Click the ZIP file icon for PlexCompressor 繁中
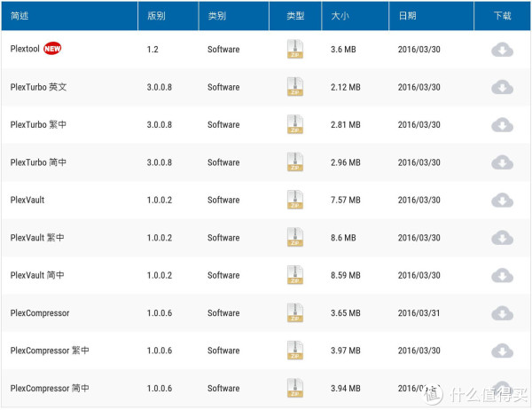This screenshot has width=532, height=410. (295, 351)
